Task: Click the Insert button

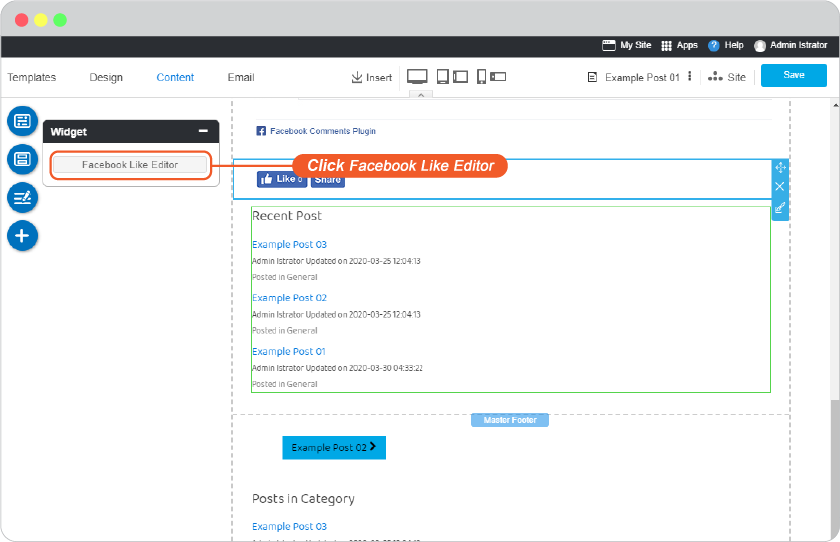Action: (371, 77)
